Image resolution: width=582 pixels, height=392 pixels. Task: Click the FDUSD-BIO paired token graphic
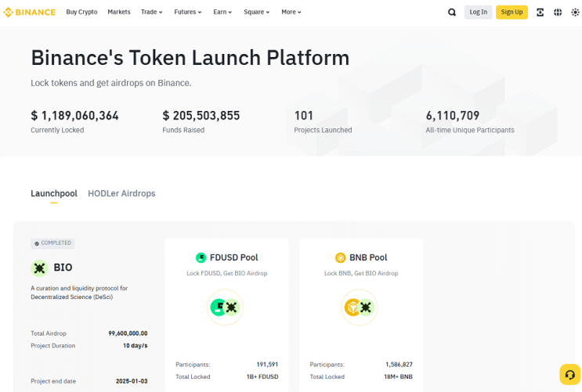tap(225, 307)
